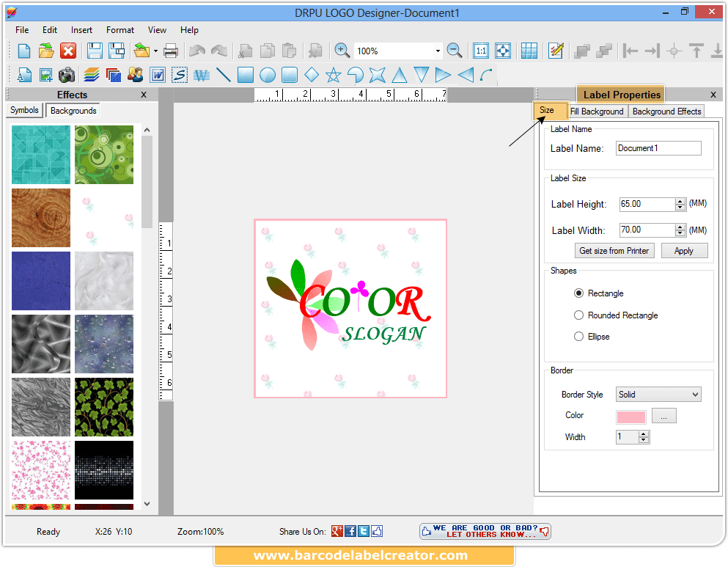This screenshot has height=567, width=728.
Task: Choose the wood texture background thumbnail
Action: [x=41, y=217]
